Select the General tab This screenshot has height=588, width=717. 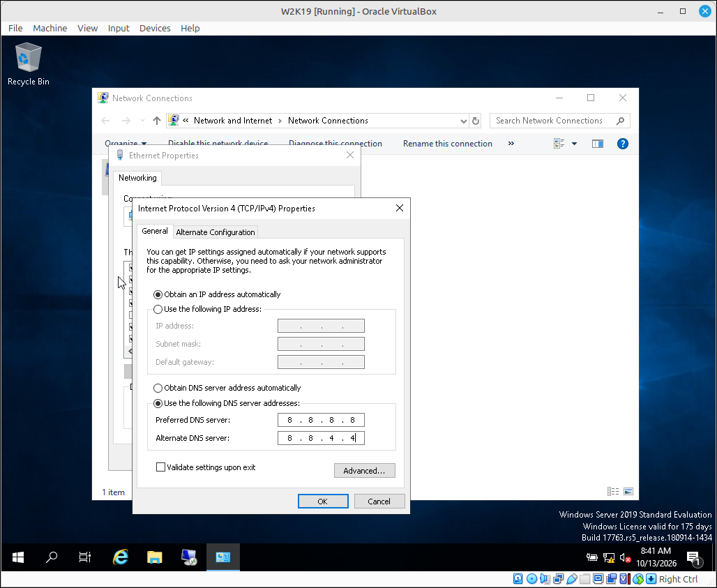click(x=155, y=231)
